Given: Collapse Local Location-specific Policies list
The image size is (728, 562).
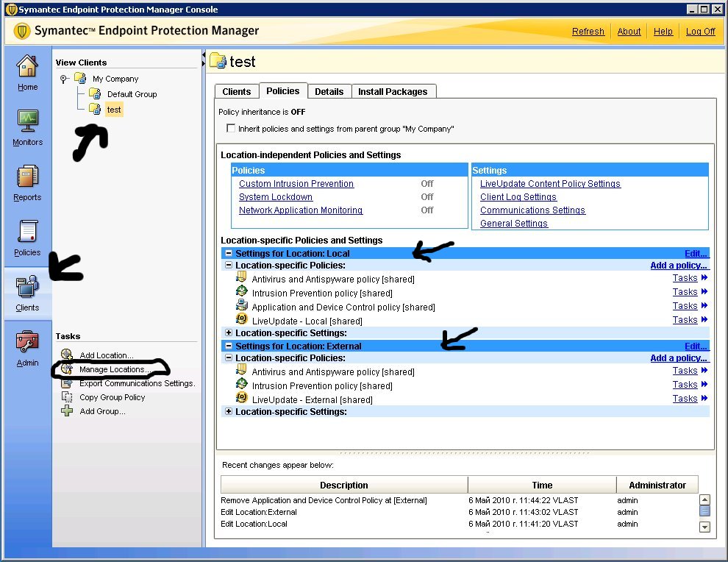Looking at the screenshot, I should 229,266.
